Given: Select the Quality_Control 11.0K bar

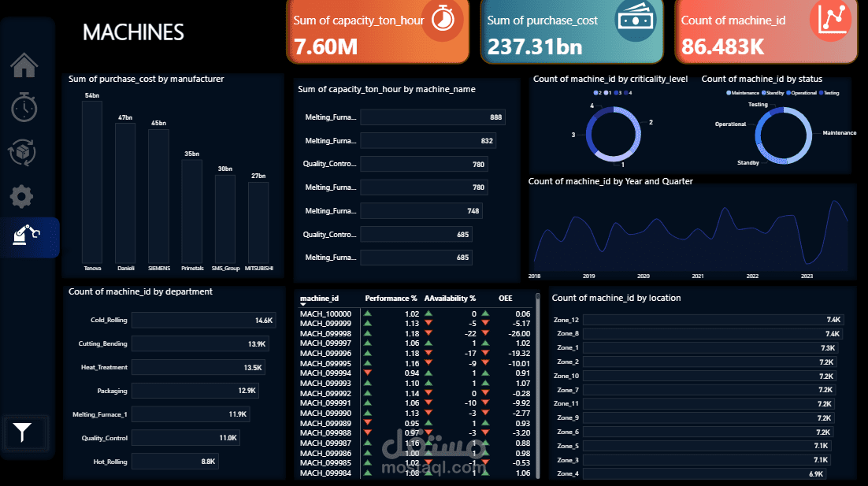Looking at the screenshot, I should tap(186, 438).
